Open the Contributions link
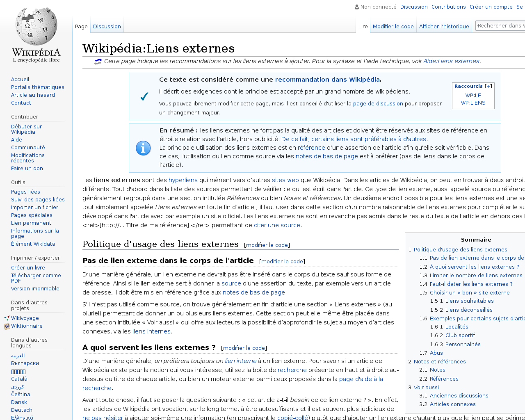Viewport: 525px width, 420px height. pos(449,7)
